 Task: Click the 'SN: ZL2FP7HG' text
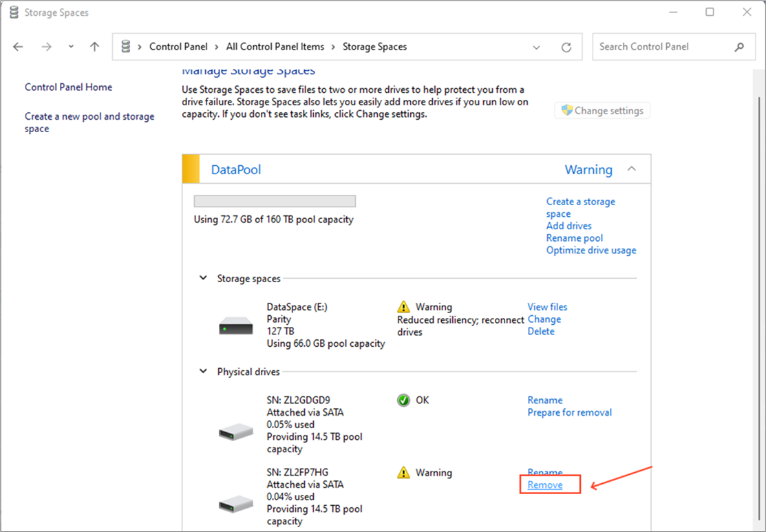point(297,472)
